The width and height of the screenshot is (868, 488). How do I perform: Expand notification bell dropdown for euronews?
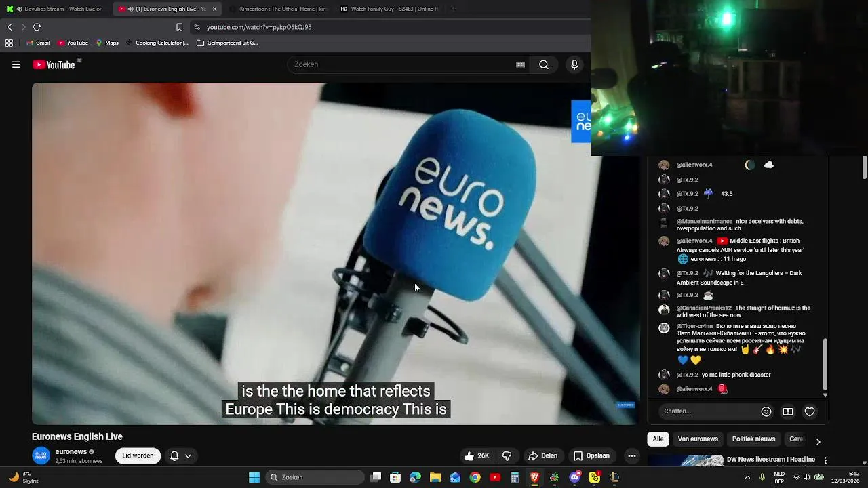tap(180, 455)
